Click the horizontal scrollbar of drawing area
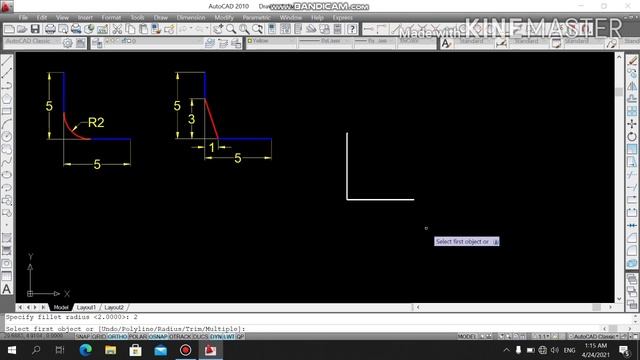The width and height of the screenshot is (640, 360). (514, 307)
